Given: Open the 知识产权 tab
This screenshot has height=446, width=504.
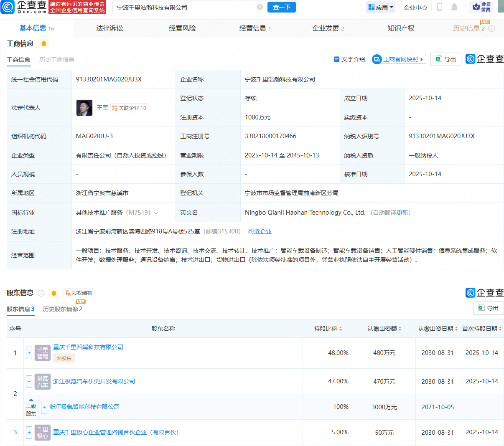Looking at the screenshot, I should click(400, 28).
